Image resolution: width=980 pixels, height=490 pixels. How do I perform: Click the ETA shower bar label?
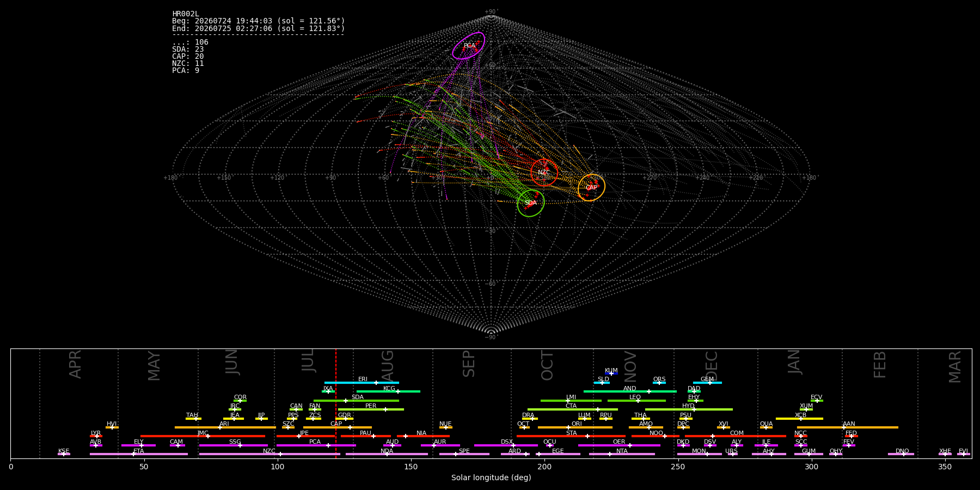tap(139, 451)
